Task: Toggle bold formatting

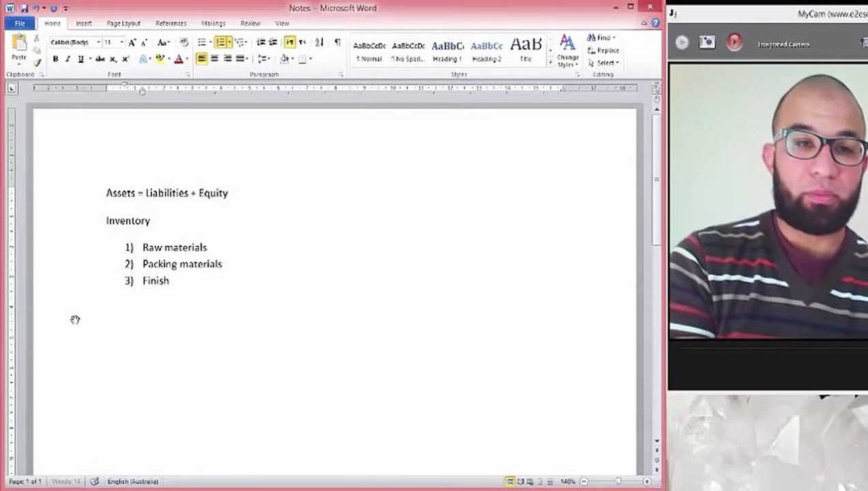Action: coord(55,59)
